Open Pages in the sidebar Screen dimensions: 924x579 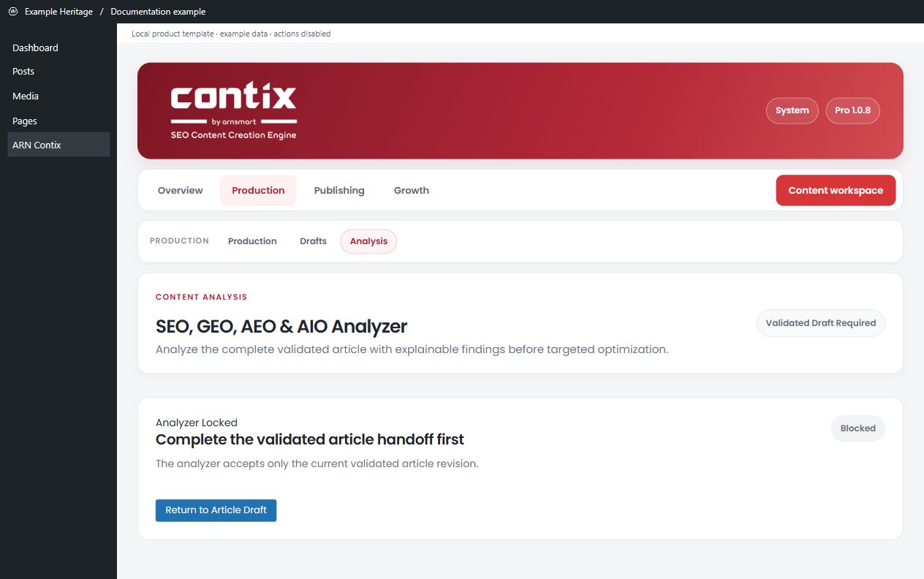point(25,121)
